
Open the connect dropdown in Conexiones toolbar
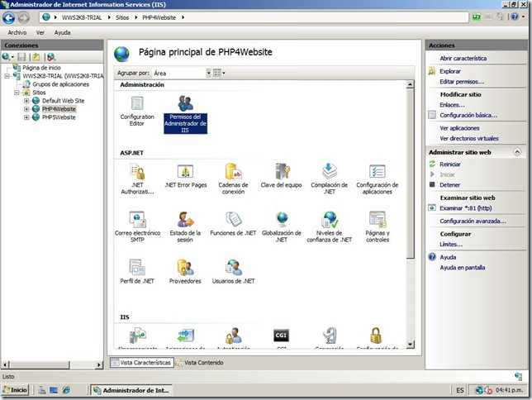[7, 57]
